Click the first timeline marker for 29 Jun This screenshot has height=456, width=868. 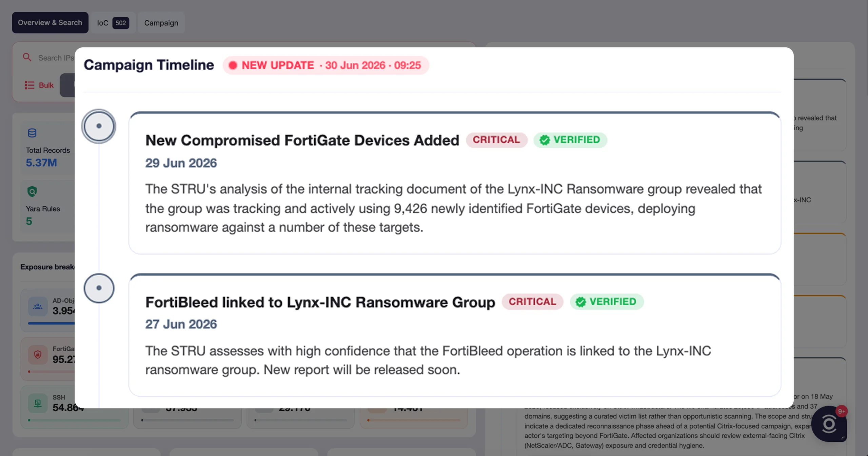pyautogui.click(x=99, y=126)
